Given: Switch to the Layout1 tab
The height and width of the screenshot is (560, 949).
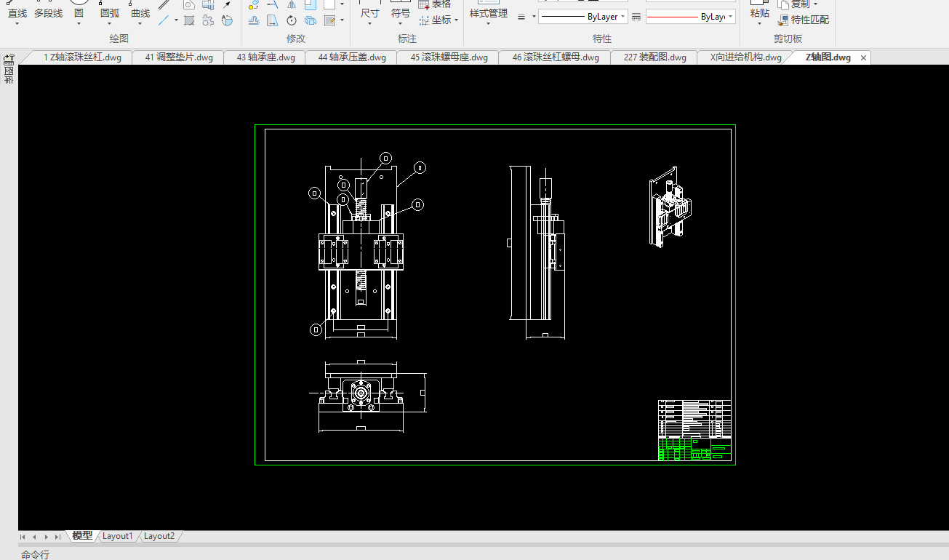Looking at the screenshot, I should coord(117,536).
